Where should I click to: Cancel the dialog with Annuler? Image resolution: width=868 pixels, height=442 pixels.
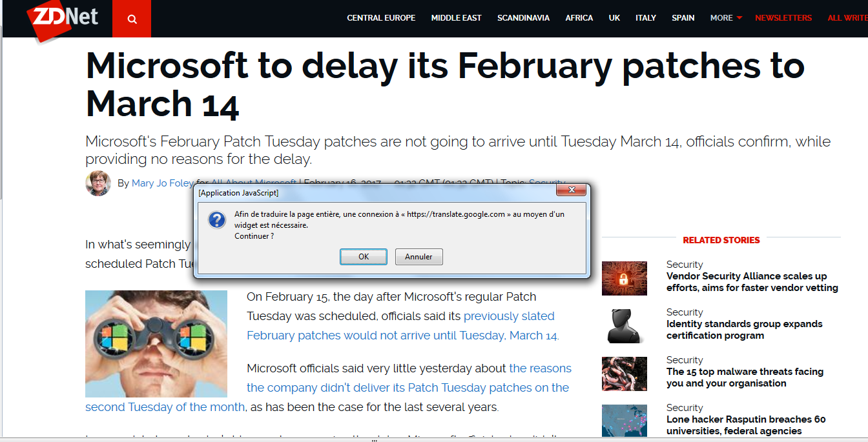[418, 257]
